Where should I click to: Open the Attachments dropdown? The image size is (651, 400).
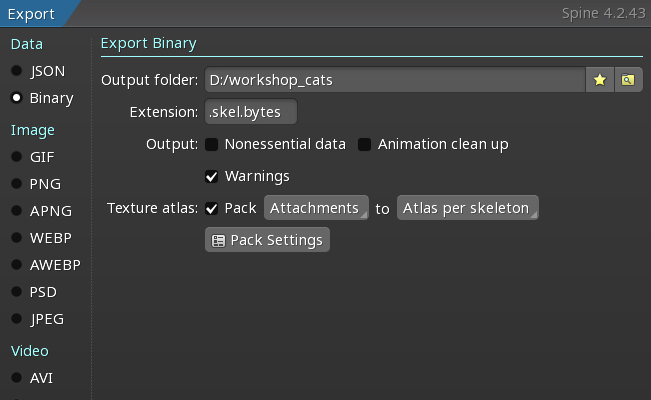(x=316, y=208)
